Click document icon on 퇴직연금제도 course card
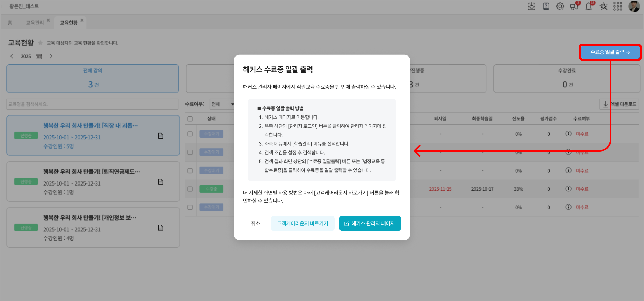Image resolution: width=644 pixels, height=301 pixels. pos(161,182)
